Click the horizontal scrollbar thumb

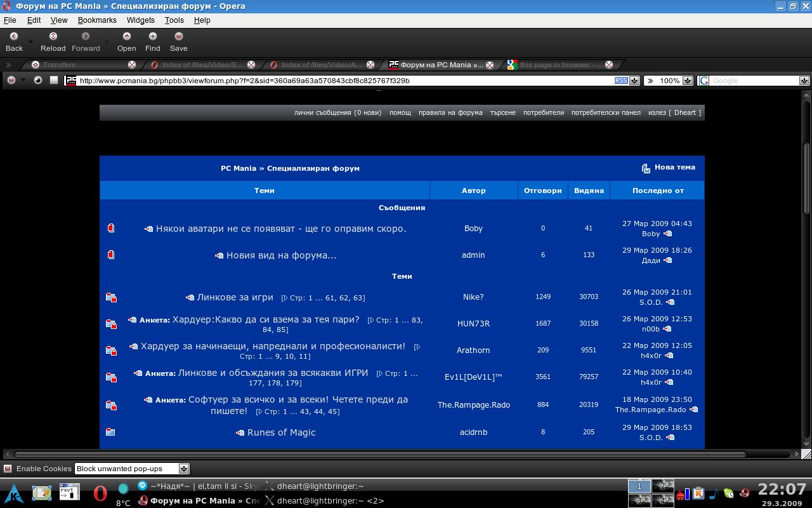point(379,454)
